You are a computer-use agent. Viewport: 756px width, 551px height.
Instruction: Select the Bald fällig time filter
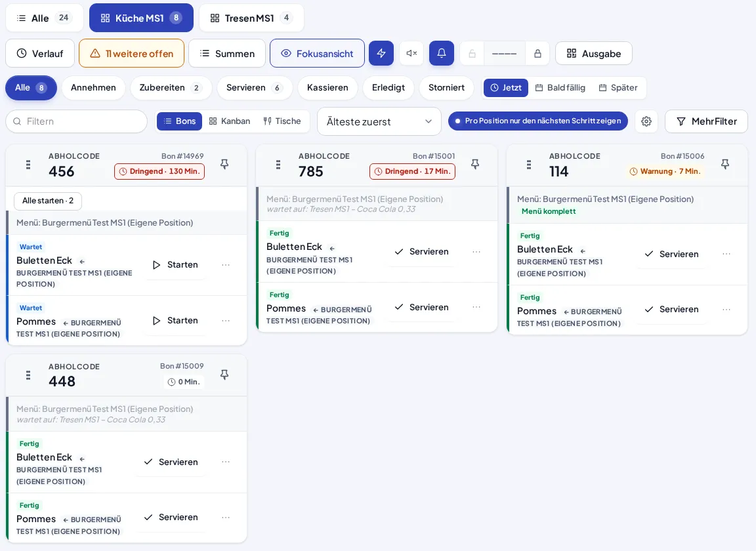[x=560, y=88]
